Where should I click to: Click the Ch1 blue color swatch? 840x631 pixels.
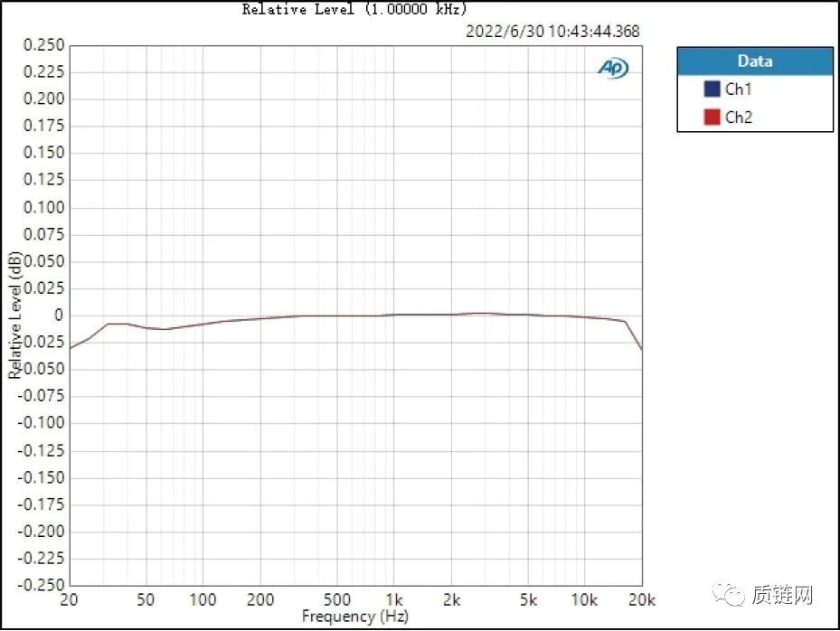[712, 89]
